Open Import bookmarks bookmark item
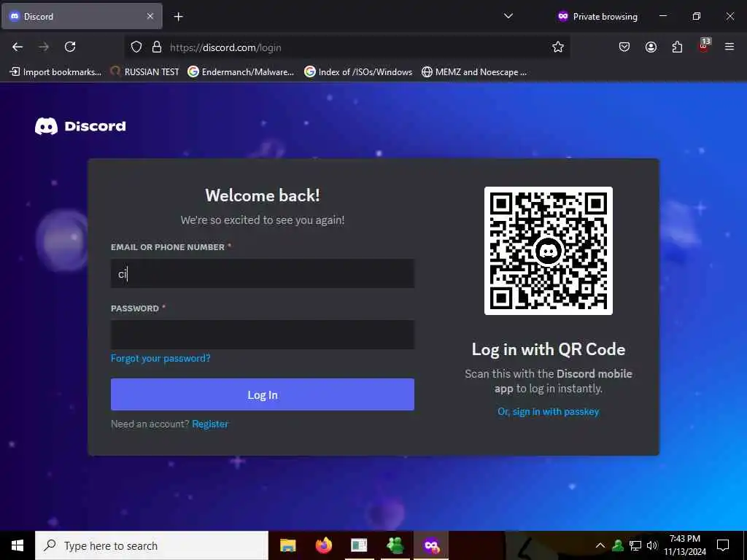 55,72
